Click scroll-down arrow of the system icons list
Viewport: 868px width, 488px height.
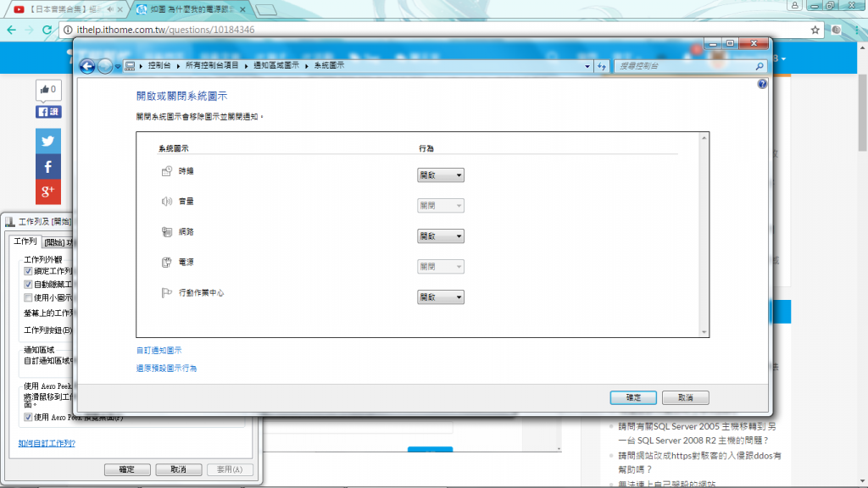pos(704,332)
